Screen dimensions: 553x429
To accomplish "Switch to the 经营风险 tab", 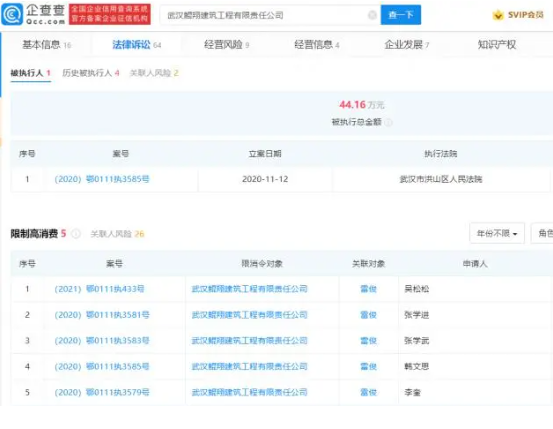I will [226, 45].
